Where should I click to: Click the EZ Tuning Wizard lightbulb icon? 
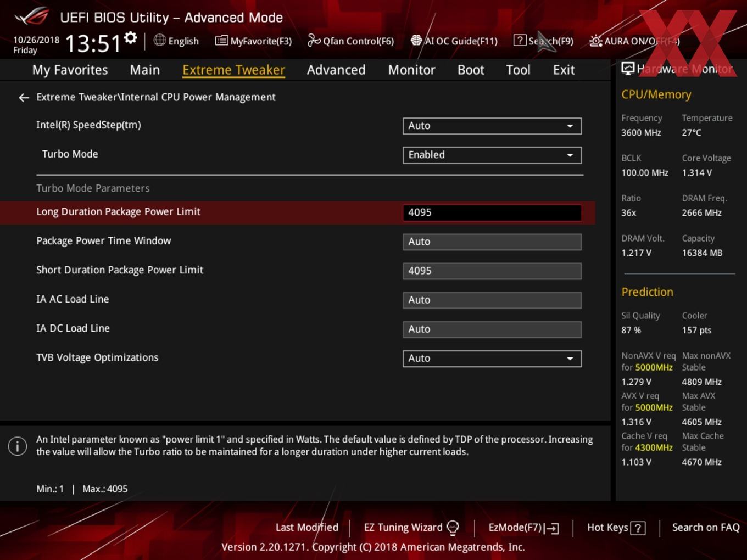point(453,528)
